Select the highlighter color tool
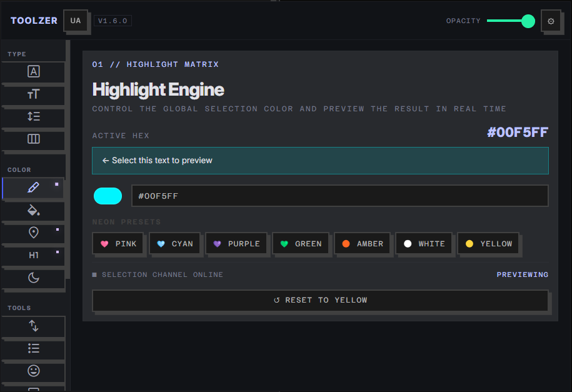 click(33, 188)
